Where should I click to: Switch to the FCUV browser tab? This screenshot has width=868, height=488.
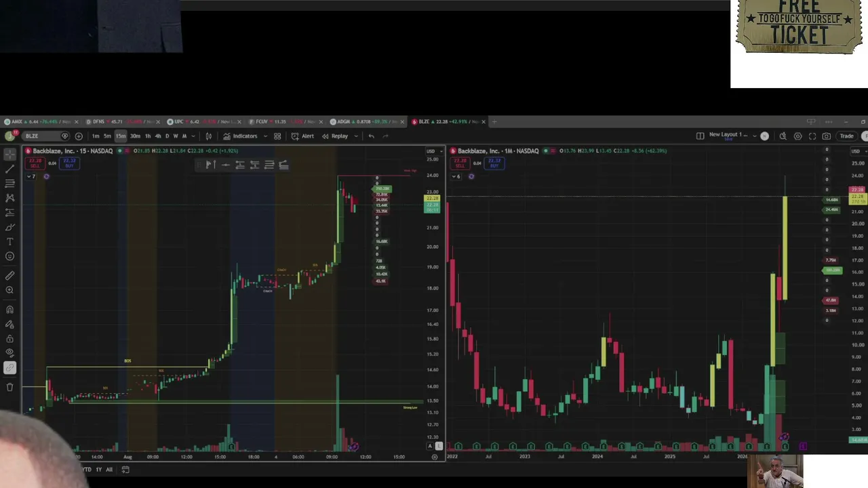(285, 122)
